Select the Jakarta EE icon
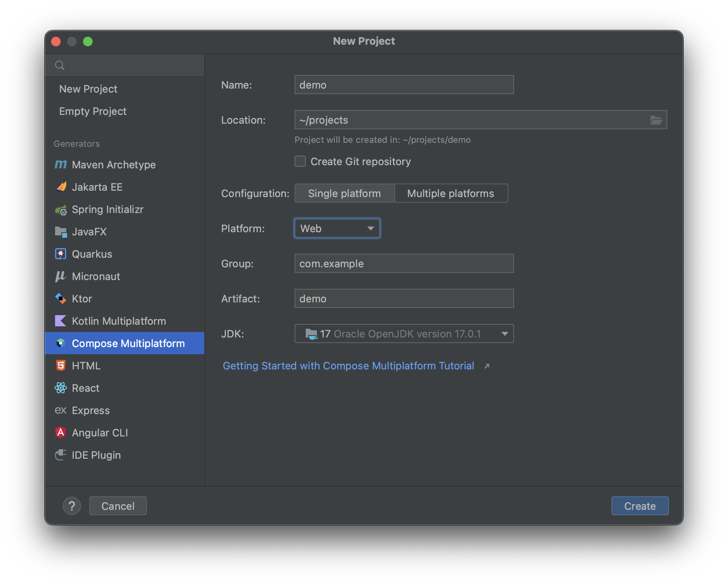The image size is (728, 584). pos(61,187)
